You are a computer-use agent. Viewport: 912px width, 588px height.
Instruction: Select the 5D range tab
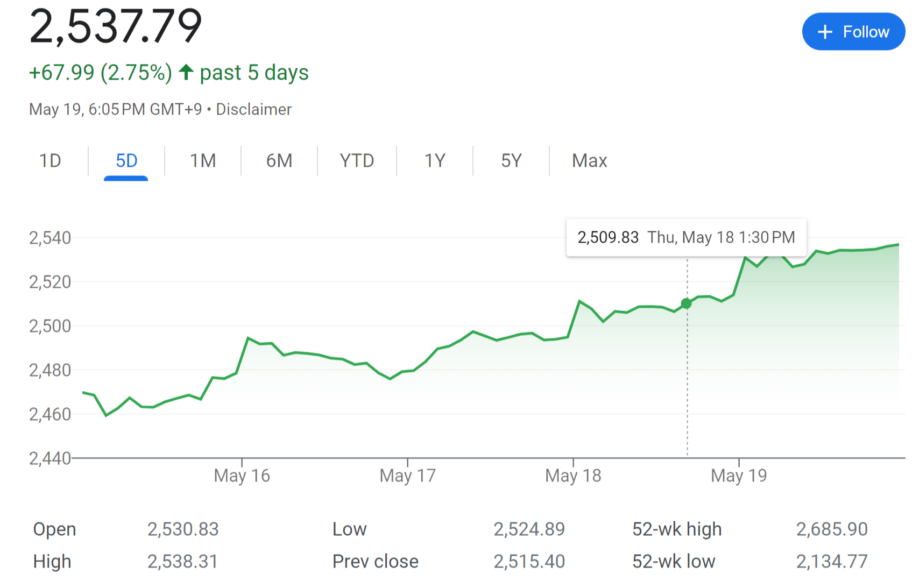pos(126,160)
